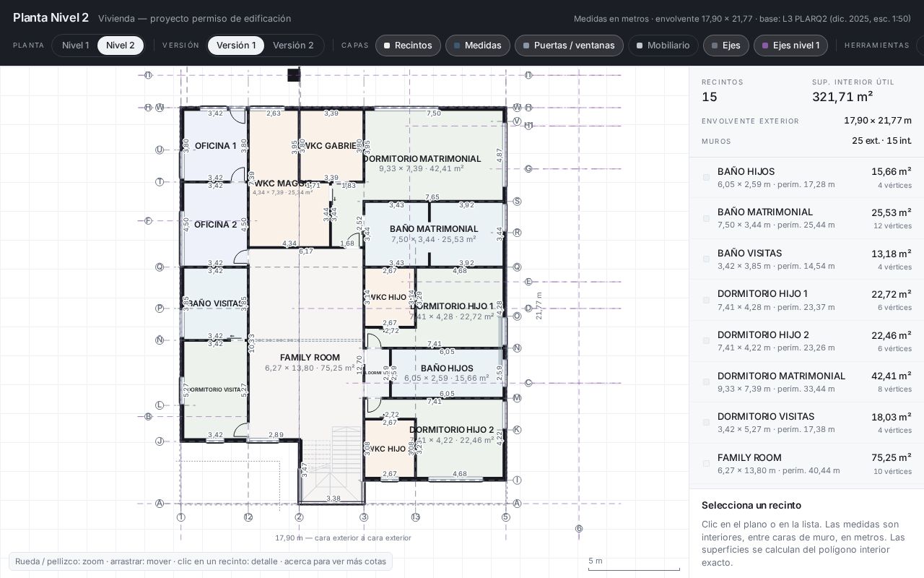Toggle the Ejes layer chip
Screen dimensions: 924x578
[726, 46]
